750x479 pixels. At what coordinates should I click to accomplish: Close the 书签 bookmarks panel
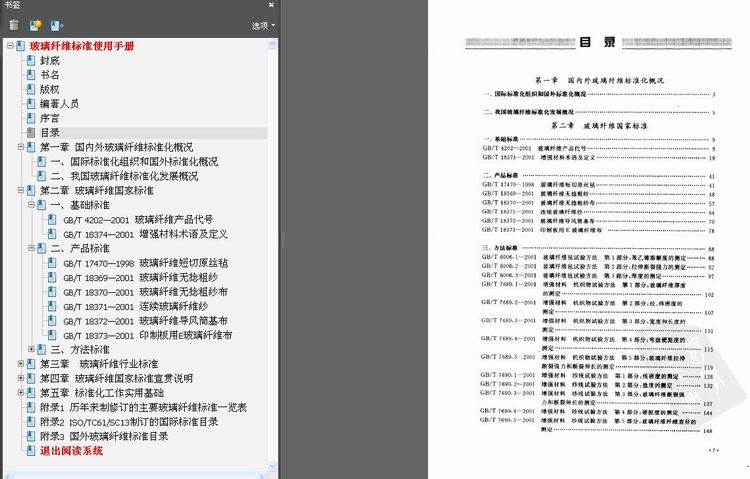(x=271, y=5)
